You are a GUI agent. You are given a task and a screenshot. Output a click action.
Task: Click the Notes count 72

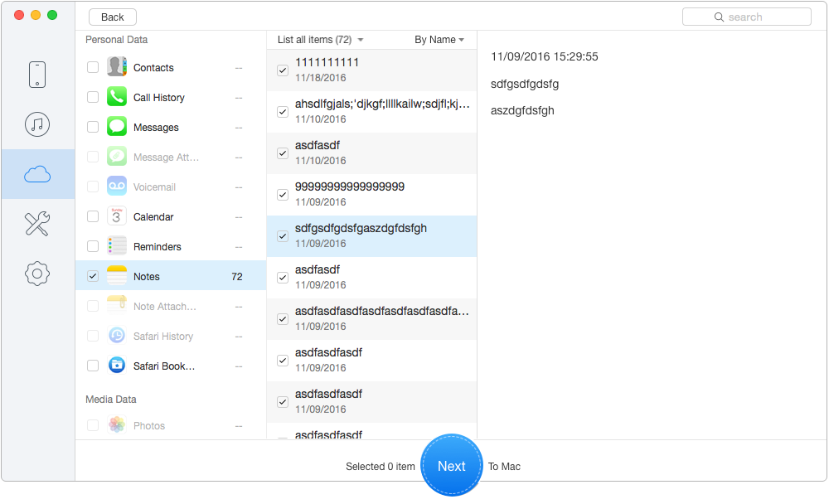[x=237, y=277]
